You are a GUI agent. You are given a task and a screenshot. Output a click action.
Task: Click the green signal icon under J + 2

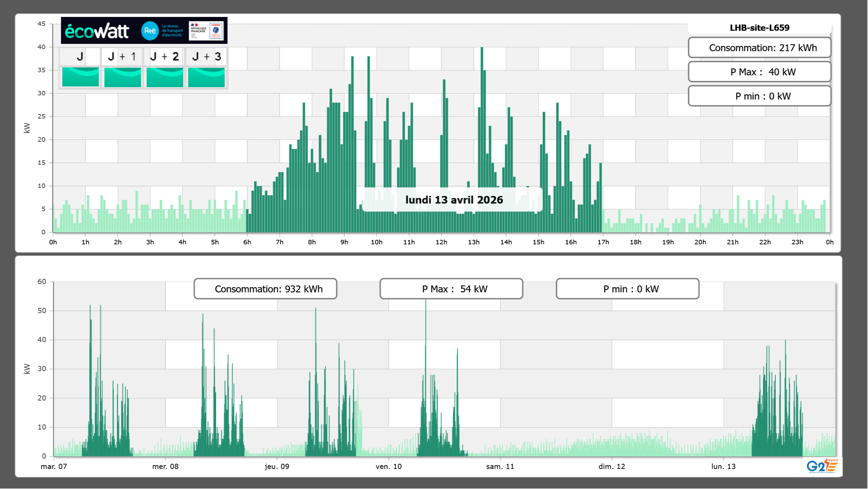[x=165, y=77]
